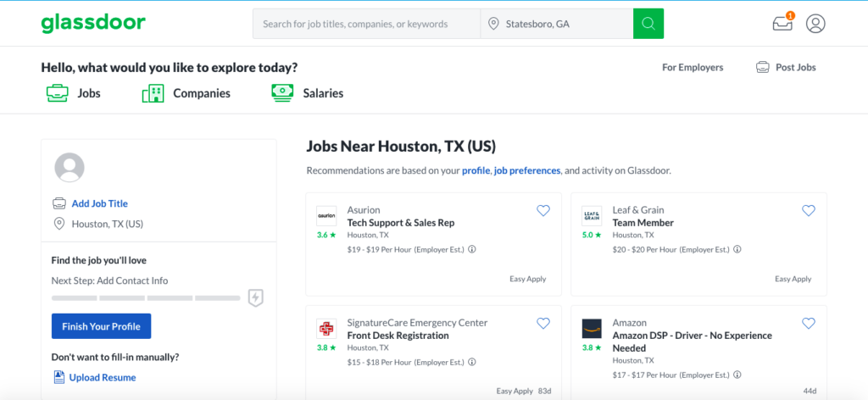Save the SignatureCare job with heart
Viewport: 868px width, 400px height.
click(543, 323)
